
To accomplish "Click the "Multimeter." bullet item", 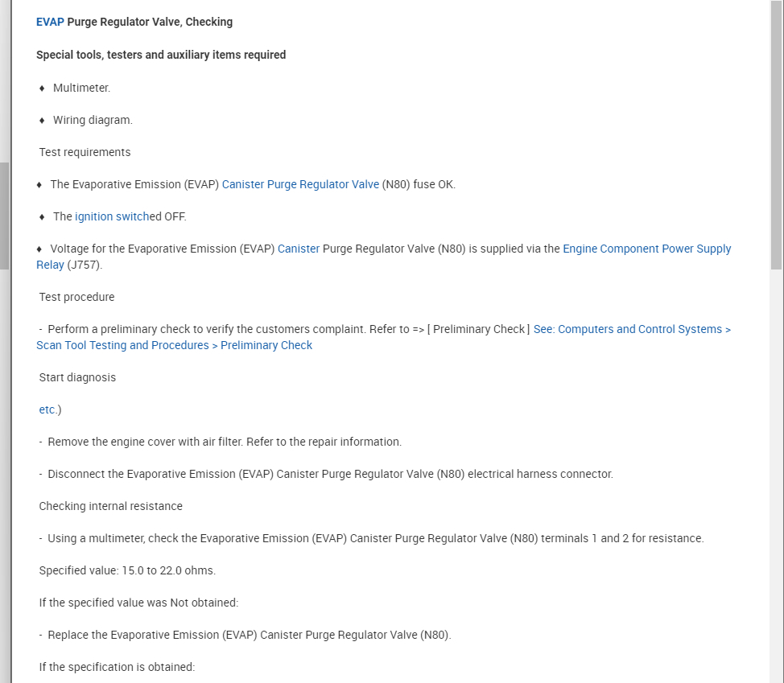I will (x=81, y=88).
